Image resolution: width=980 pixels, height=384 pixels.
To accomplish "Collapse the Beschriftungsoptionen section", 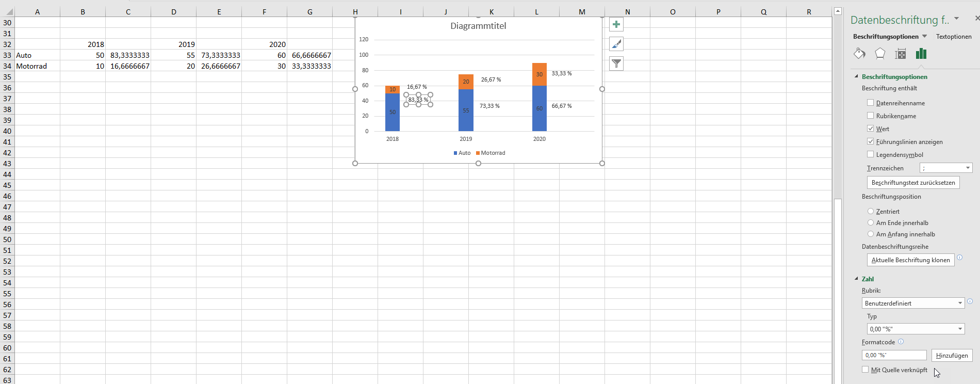I will click(x=857, y=76).
